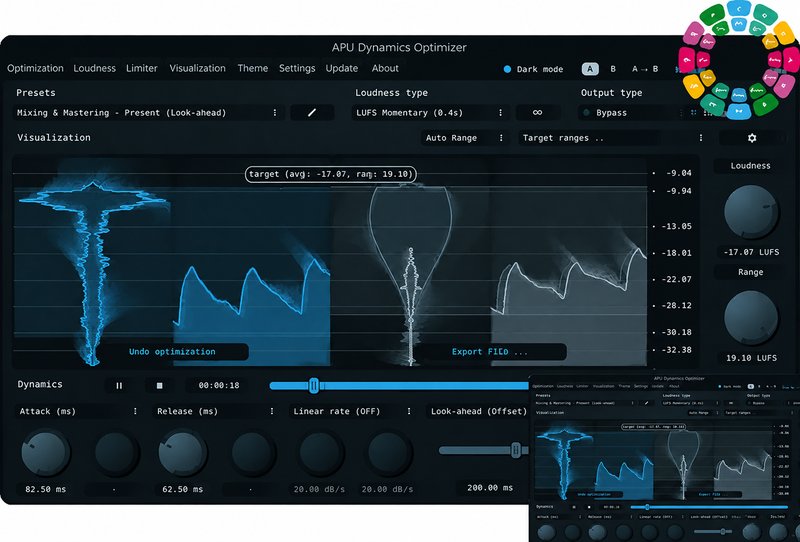Click first Linear rate knob above 20.00 dB/s
Image resolution: width=800 pixels, height=542 pixels.
pyautogui.click(x=319, y=452)
